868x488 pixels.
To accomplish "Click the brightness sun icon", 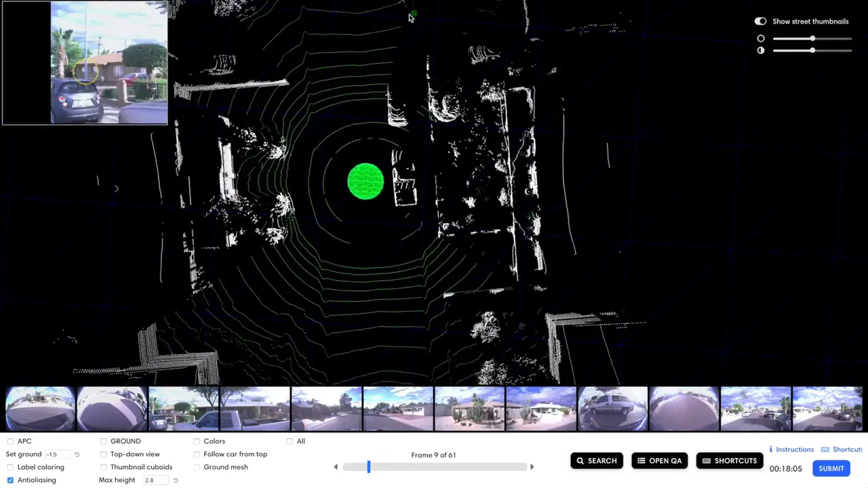I will click(x=761, y=39).
